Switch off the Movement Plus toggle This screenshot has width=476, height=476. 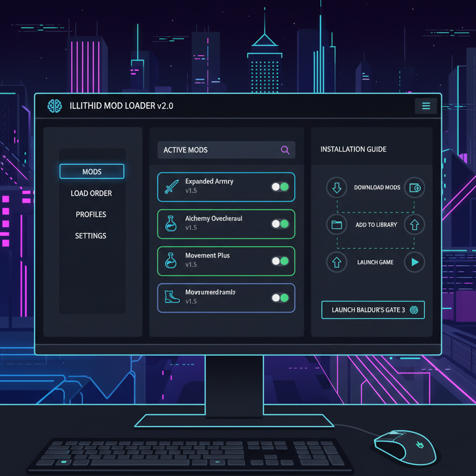click(x=280, y=261)
